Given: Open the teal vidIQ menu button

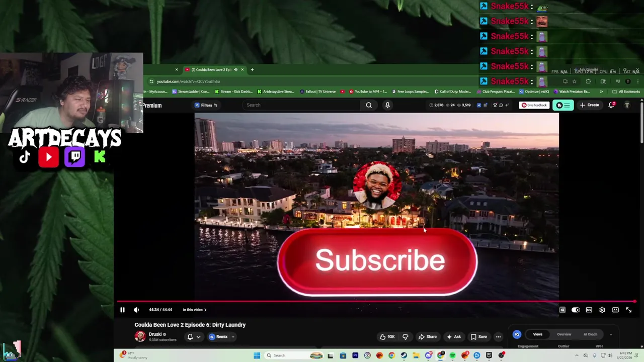Looking at the screenshot, I should pos(563,105).
